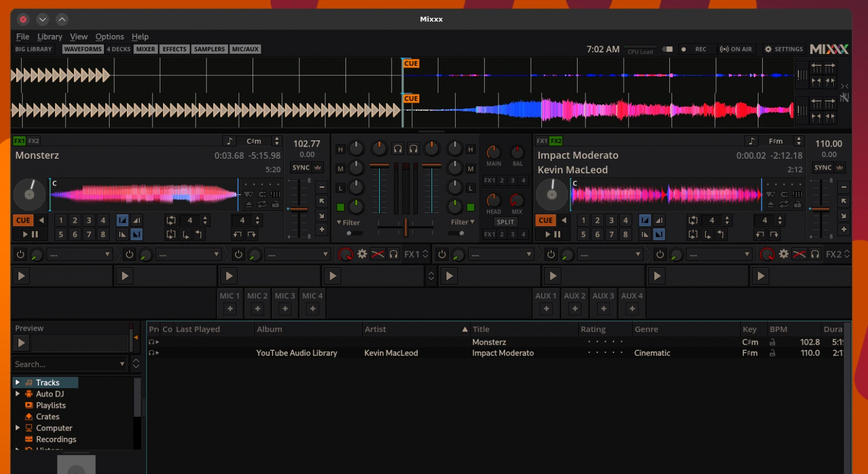The width and height of the screenshot is (868, 474).
Task: Beatjump backward on deck 1
Action: tap(238, 234)
